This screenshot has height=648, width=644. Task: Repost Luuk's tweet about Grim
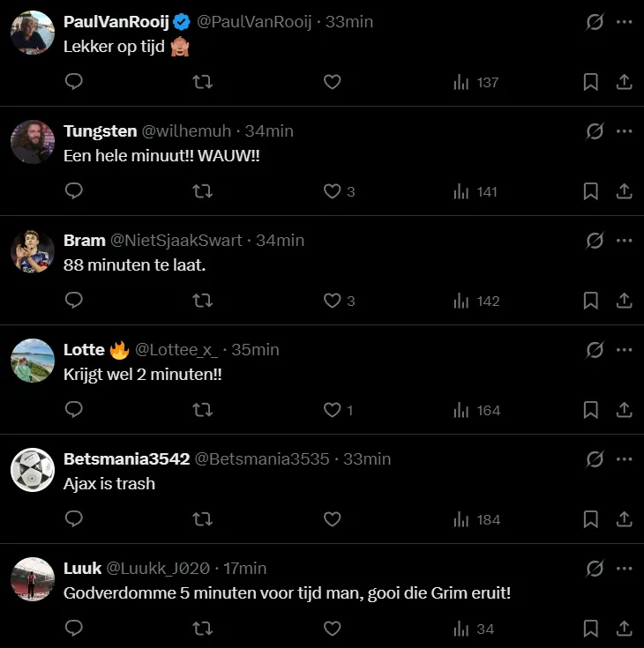pyautogui.click(x=202, y=629)
